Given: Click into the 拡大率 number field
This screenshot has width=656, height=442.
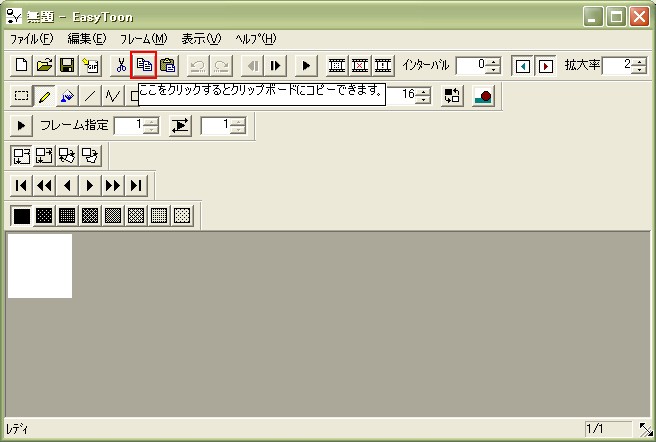Looking at the screenshot, I should pos(618,65).
